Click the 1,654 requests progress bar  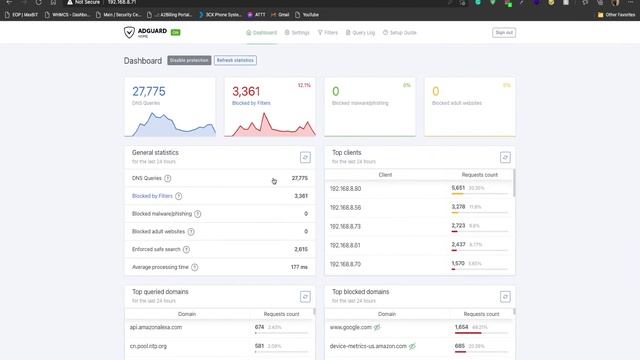pyautogui.click(x=482, y=333)
